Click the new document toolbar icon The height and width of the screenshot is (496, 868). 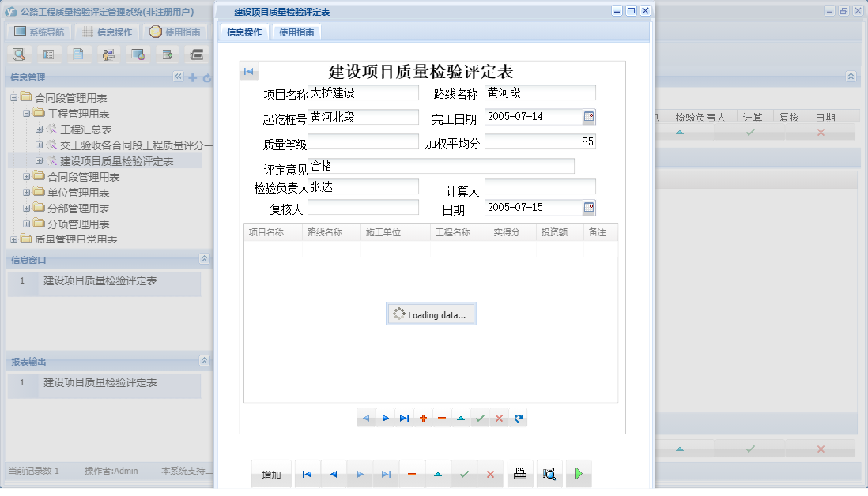coord(78,54)
